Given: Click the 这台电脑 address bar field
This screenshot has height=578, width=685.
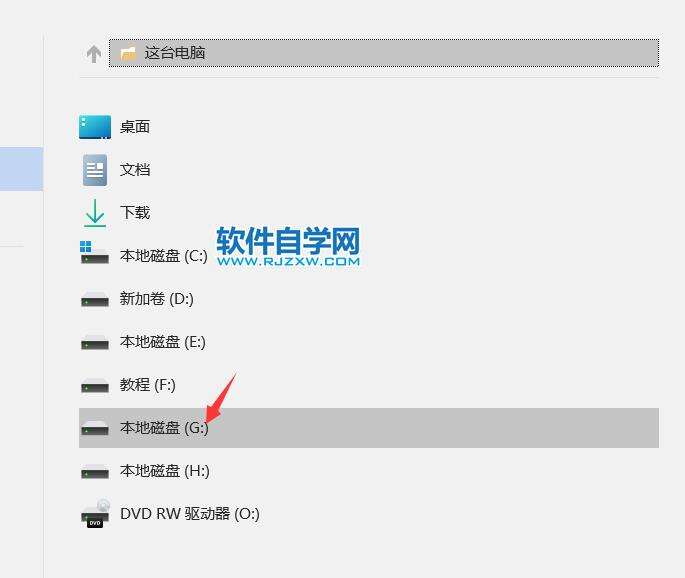Looking at the screenshot, I should tap(384, 53).
